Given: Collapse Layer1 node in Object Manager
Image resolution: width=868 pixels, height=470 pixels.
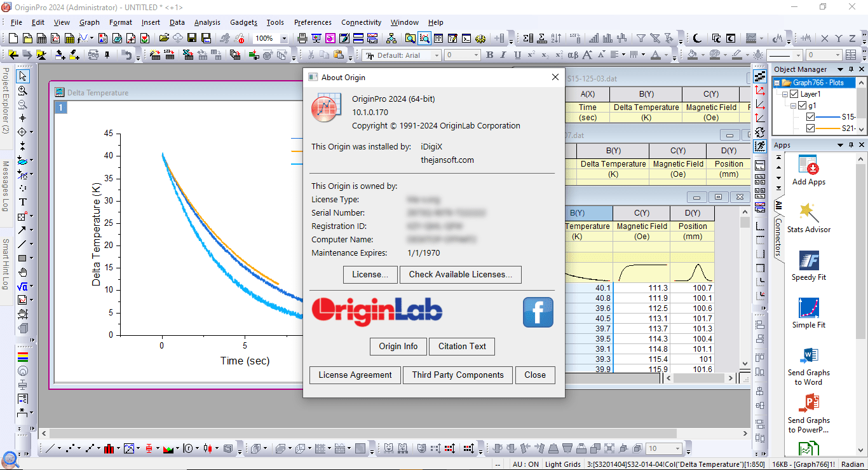Looking at the screenshot, I should point(785,94).
